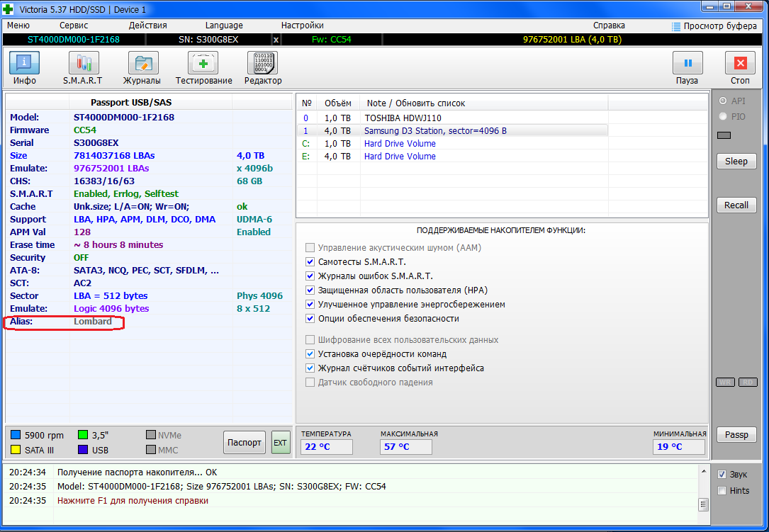Open the Действия menu

[147, 26]
